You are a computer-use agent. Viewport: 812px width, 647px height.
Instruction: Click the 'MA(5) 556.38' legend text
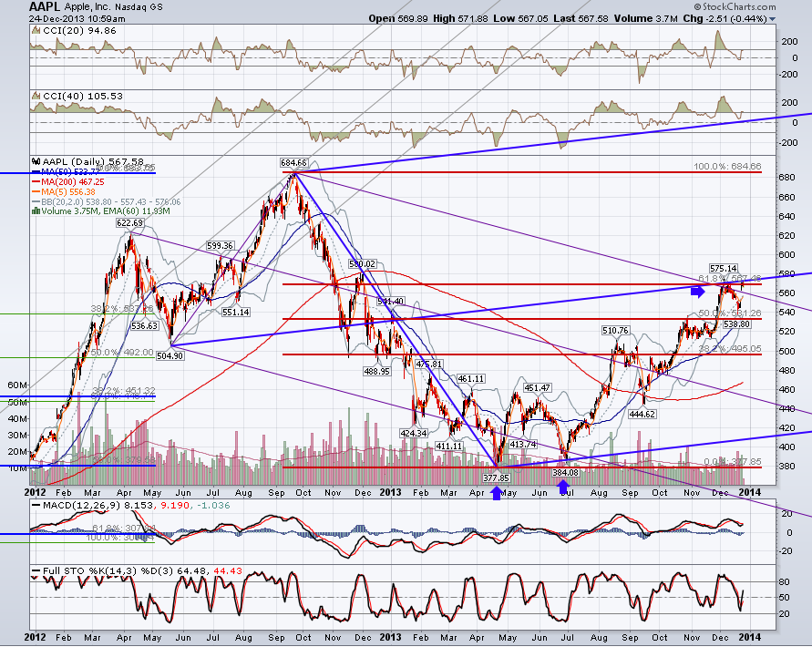pyautogui.click(x=69, y=191)
